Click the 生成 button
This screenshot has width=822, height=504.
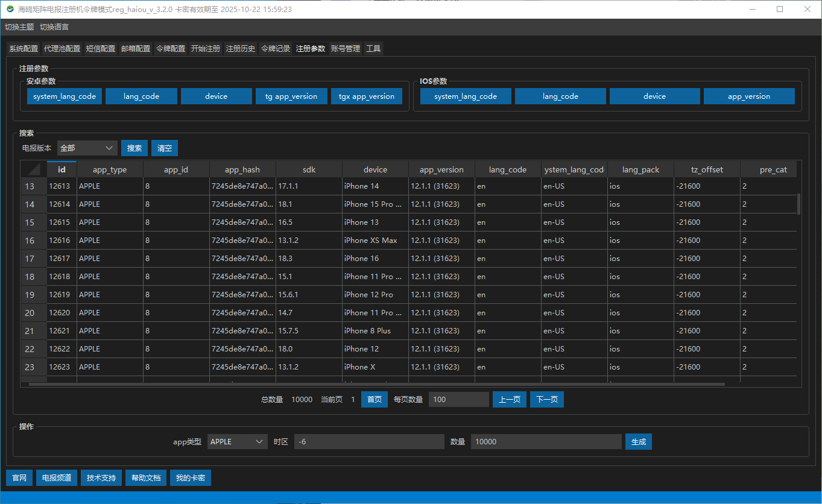pos(638,442)
